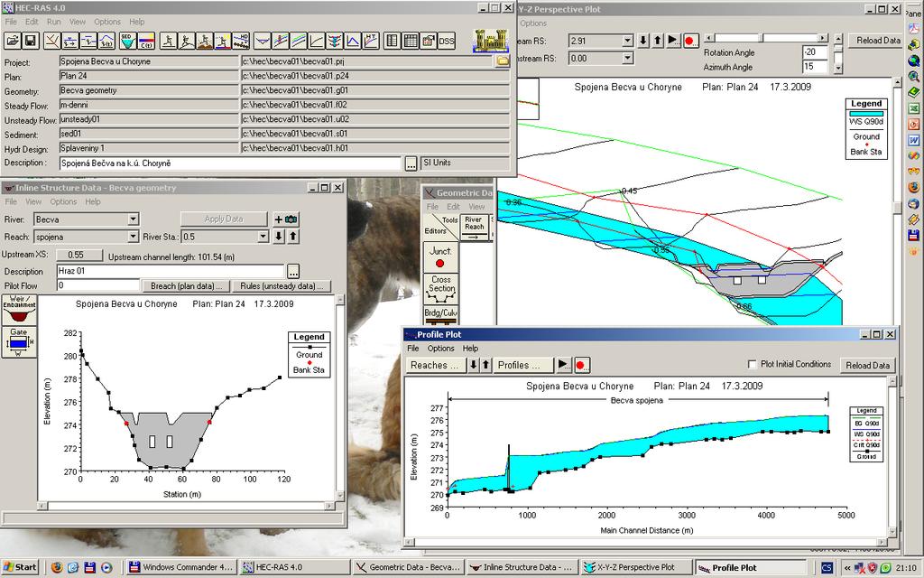Click the add/camera icon in Inline Structure
Image resolution: width=924 pixels, height=578 pixels.
tap(285, 219)
